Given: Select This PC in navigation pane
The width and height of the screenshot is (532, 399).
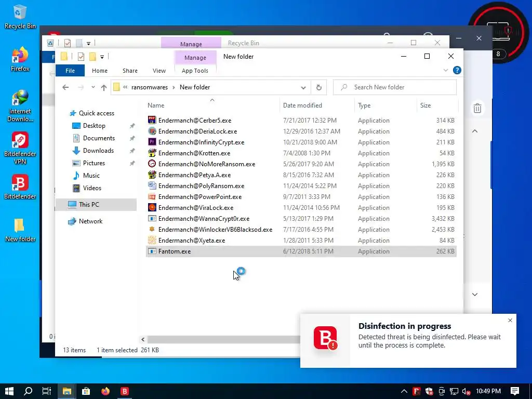Looking at the screenshot, I should click(x=96, y=205).
